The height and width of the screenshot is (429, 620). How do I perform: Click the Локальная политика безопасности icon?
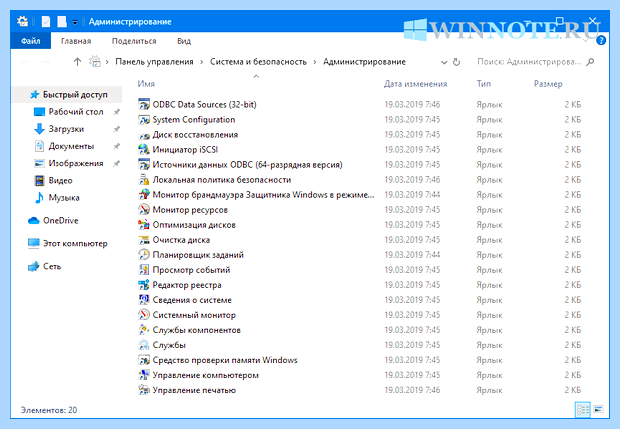[x=144, y=180]
